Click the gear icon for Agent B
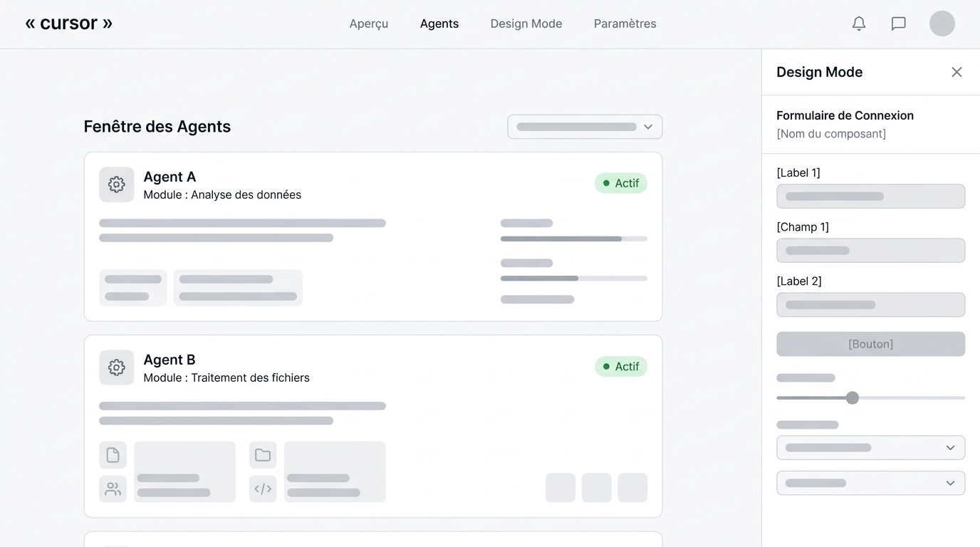The width and height of the screenshot is (980, 547). (x=117, y=368)
